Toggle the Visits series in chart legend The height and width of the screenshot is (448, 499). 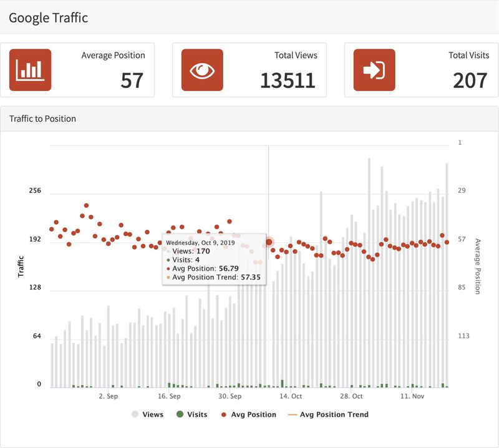pos(192,414)
